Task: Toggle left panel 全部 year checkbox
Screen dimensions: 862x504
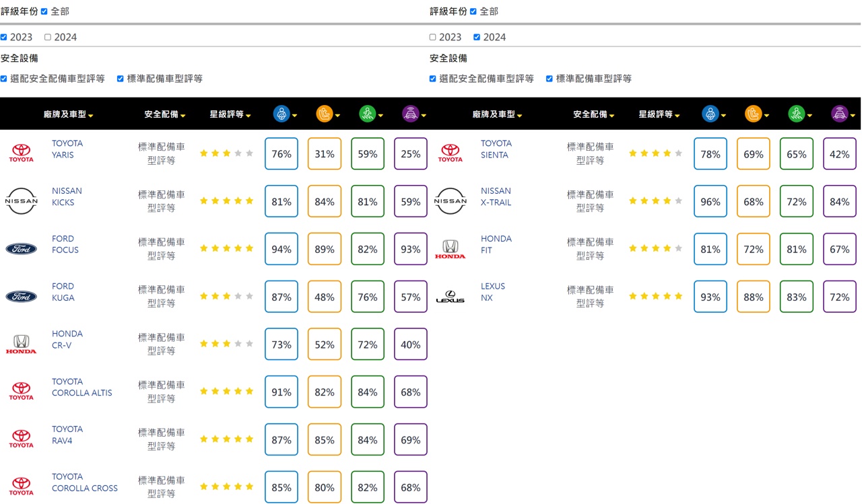Action: [44, 11]
